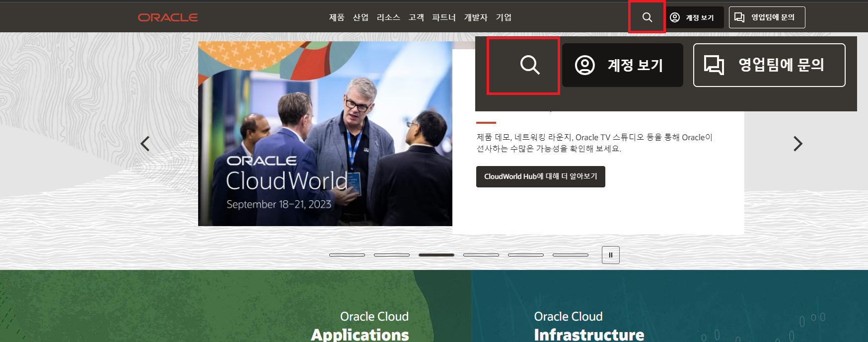Pause the carousel autoplay

tap(611, 255)
